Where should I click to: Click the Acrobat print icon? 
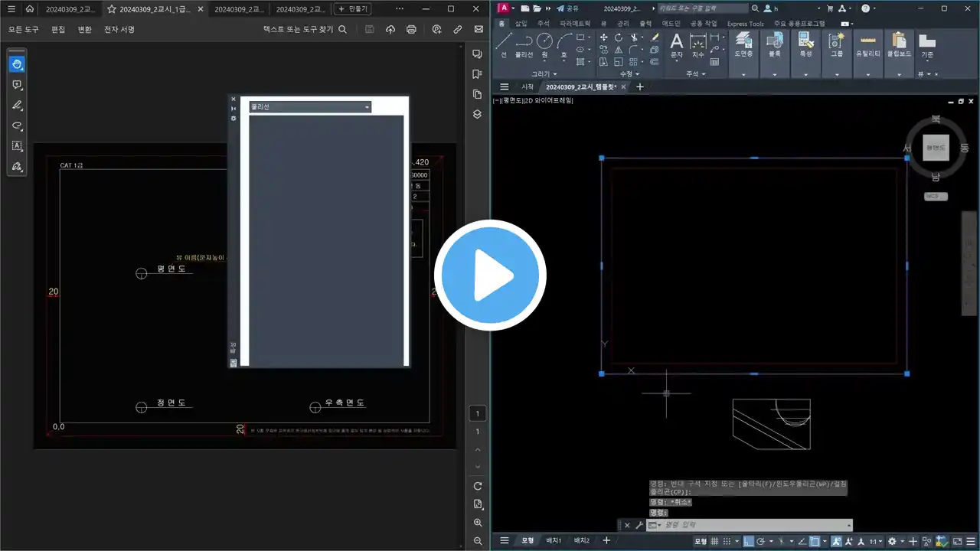point(411,29)
